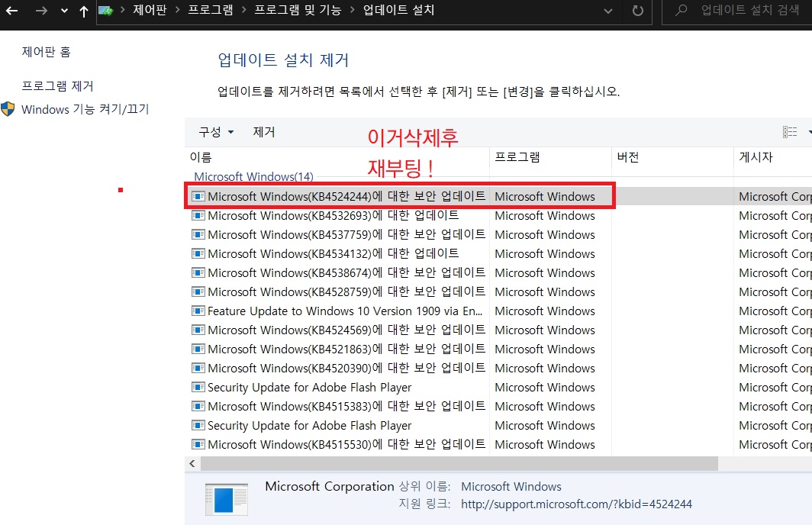The image size is (812, 525).
Task: Click Microsoft Corp publisher cell of KB4537759 row
Action: [775, 234]
